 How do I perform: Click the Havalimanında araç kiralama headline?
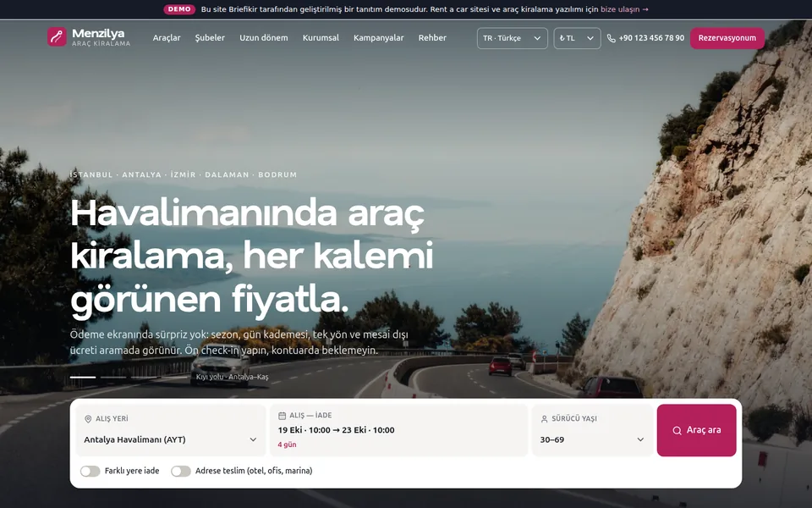click(x=252, y=256)
